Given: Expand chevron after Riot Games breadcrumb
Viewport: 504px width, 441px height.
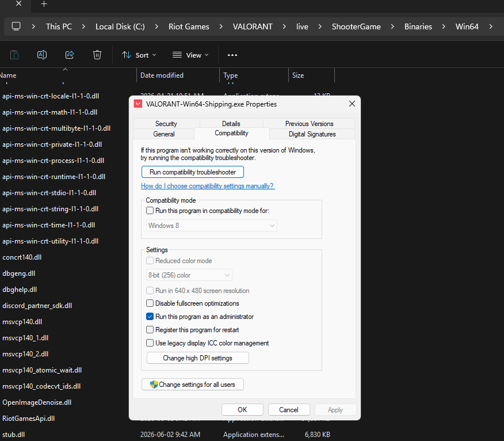Looking at the screenshot, I should coord(221,26).
